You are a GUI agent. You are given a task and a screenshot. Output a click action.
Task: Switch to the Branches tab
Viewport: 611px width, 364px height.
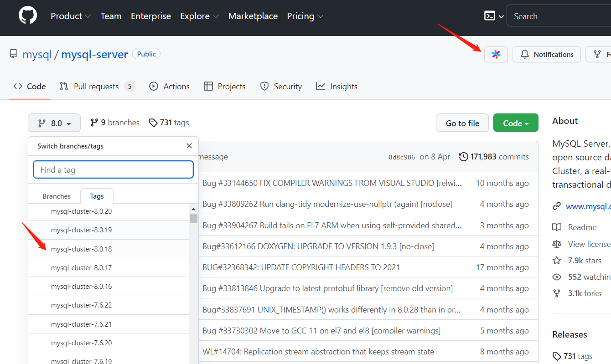click(x=57, y=196)
